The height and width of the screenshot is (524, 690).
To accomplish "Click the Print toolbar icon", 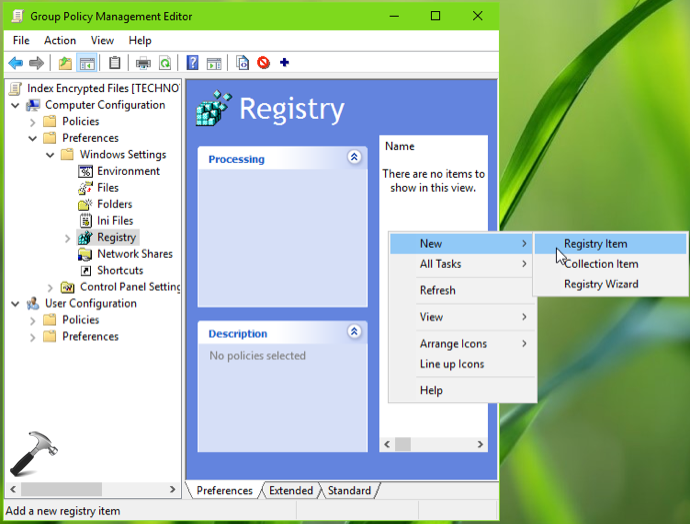I will click(x=142, y=63).
